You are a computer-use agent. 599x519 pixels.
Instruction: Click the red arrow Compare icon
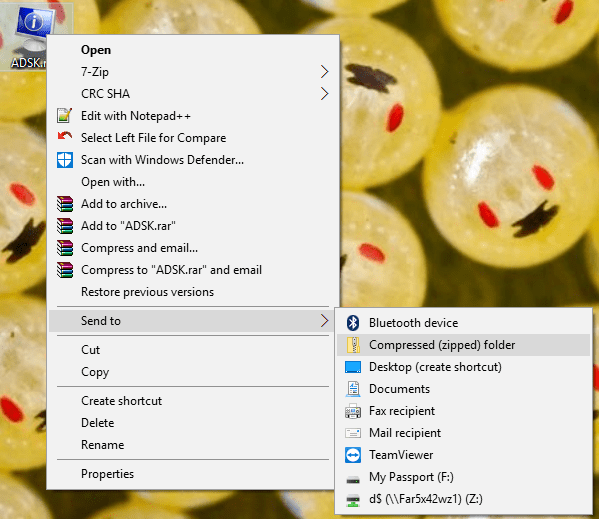click(x=65, y=136)
